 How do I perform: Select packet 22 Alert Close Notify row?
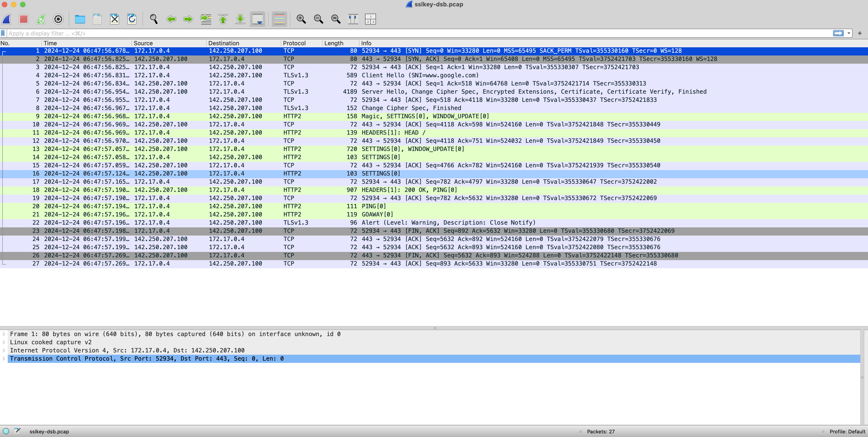point(434,223)
